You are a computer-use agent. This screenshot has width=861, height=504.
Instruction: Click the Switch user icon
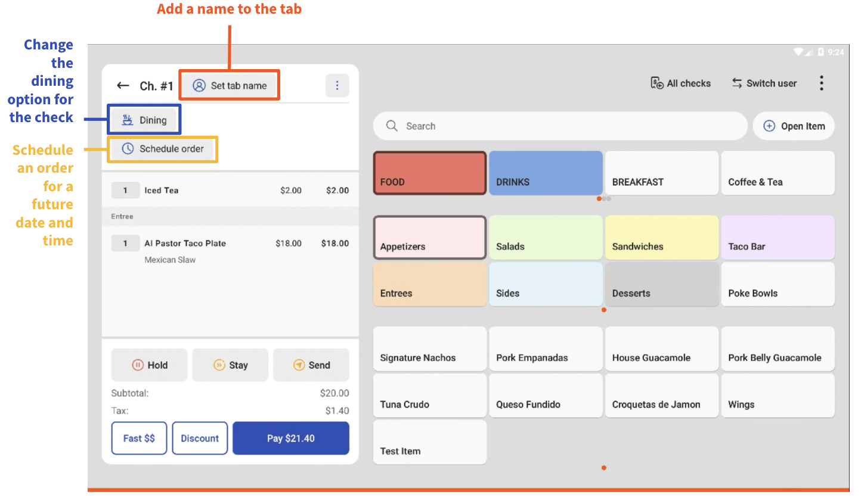(736, 83)
